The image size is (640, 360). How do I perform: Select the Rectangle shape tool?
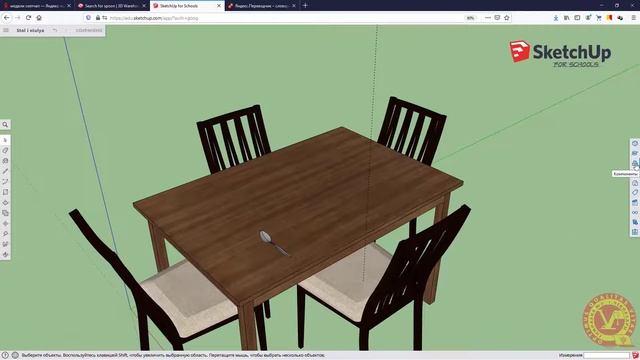pyautogui.click(x=5, y=192)
